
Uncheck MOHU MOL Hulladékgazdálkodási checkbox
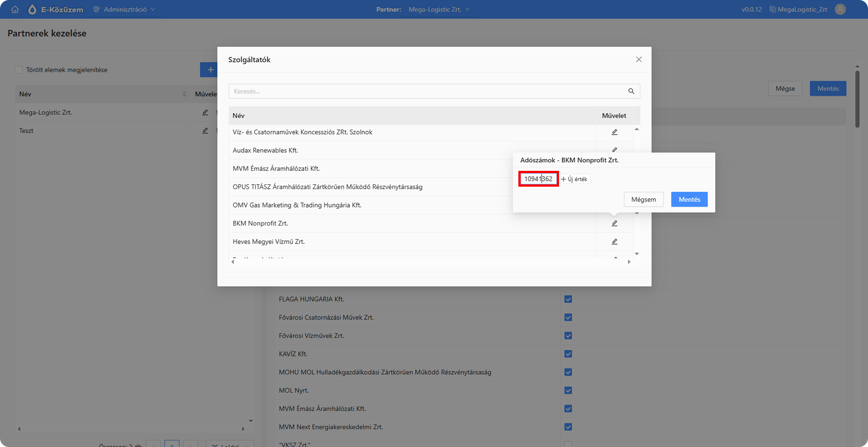568,372
